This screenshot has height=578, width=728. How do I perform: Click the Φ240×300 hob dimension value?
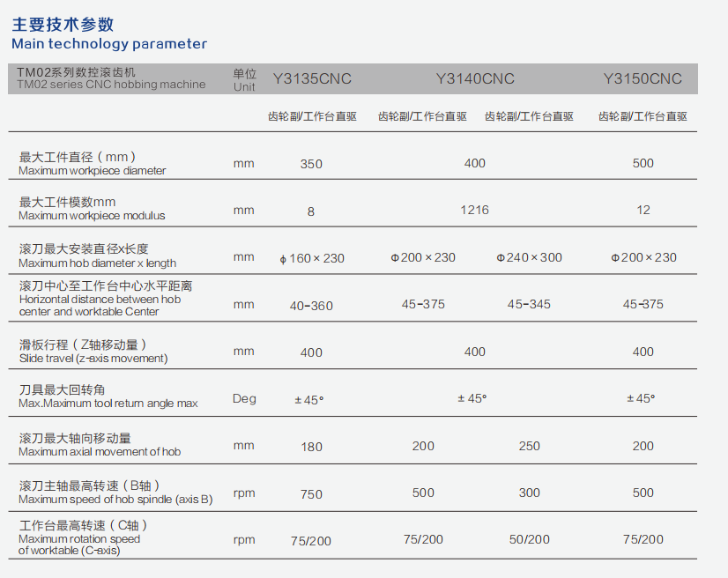pyautogui.click(x=530, y=257)
